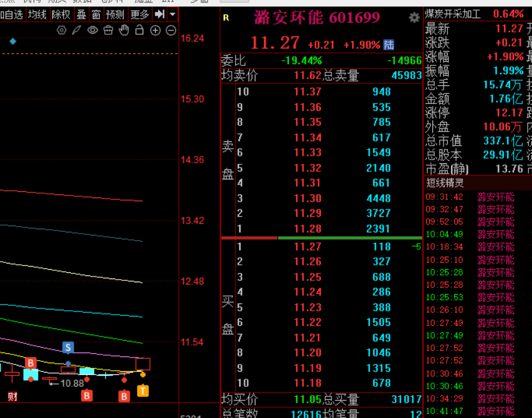
Task: Open the 财 financial marker
Action: (x=12, y=397)
